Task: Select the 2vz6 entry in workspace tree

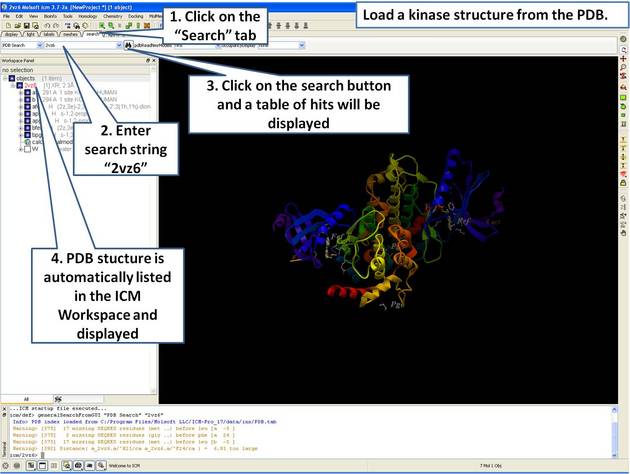Action: click(32, 86)
